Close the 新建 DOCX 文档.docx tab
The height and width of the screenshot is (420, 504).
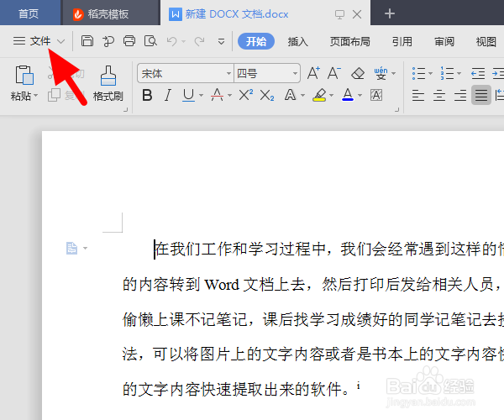click(357, 14)
